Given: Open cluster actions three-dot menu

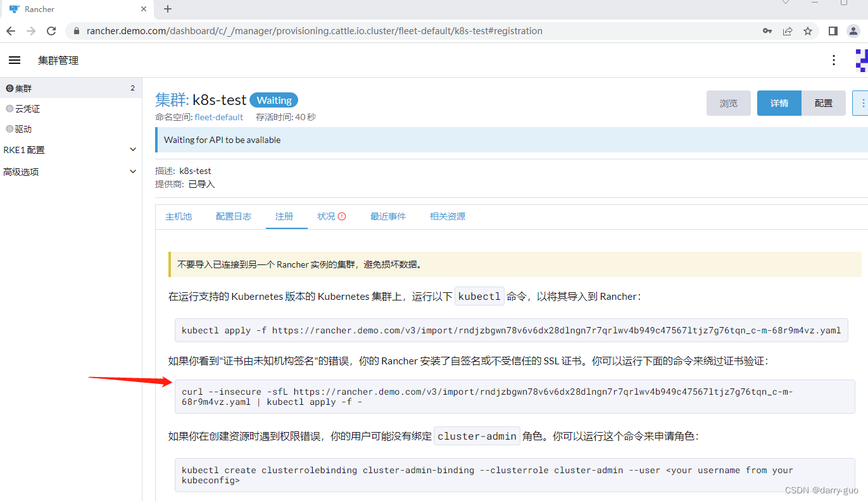Looking at the screenshot, I should [861, 103].
